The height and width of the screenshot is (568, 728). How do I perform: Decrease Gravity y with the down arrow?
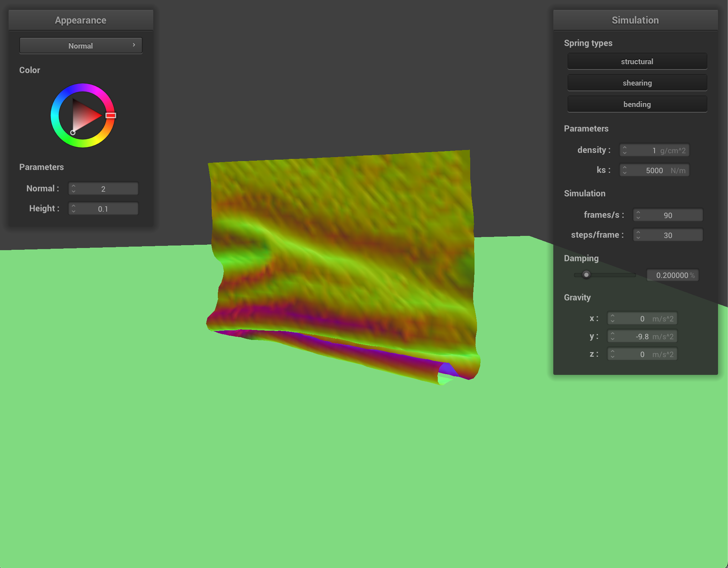(612, 339)
